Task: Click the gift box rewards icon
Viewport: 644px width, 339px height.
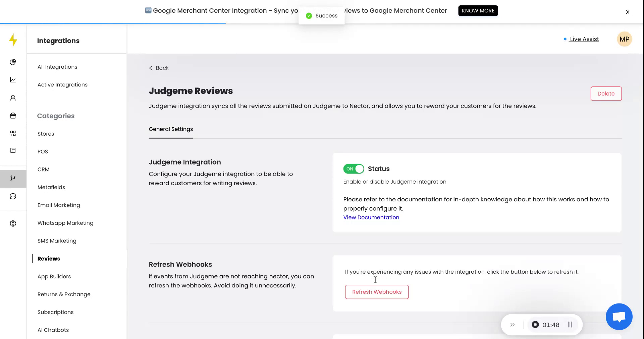Action: 13,116
